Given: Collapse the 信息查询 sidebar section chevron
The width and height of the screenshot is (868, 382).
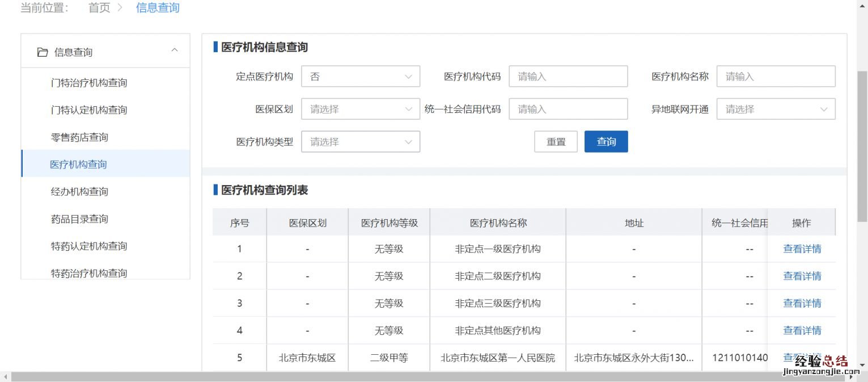Looking at the screenshot, I should pos(175,51).
